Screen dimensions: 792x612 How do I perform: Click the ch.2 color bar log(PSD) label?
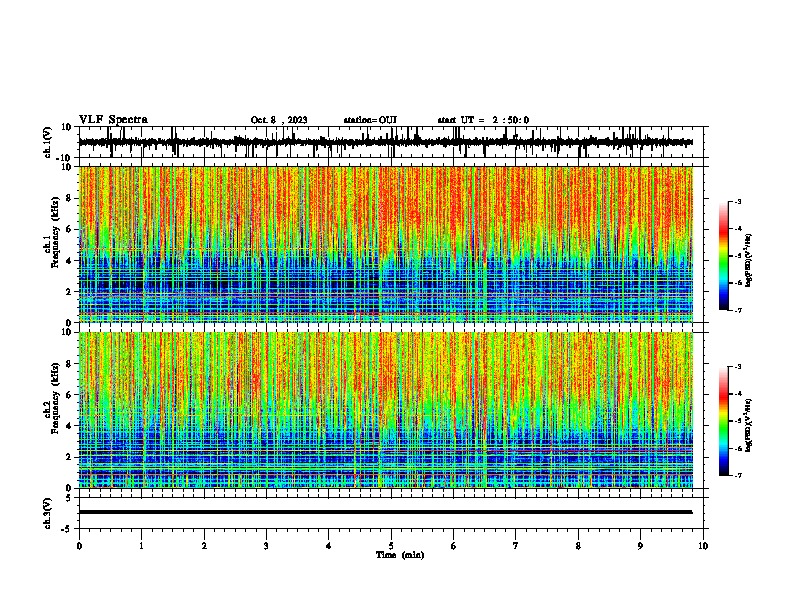tap(749, 425)
